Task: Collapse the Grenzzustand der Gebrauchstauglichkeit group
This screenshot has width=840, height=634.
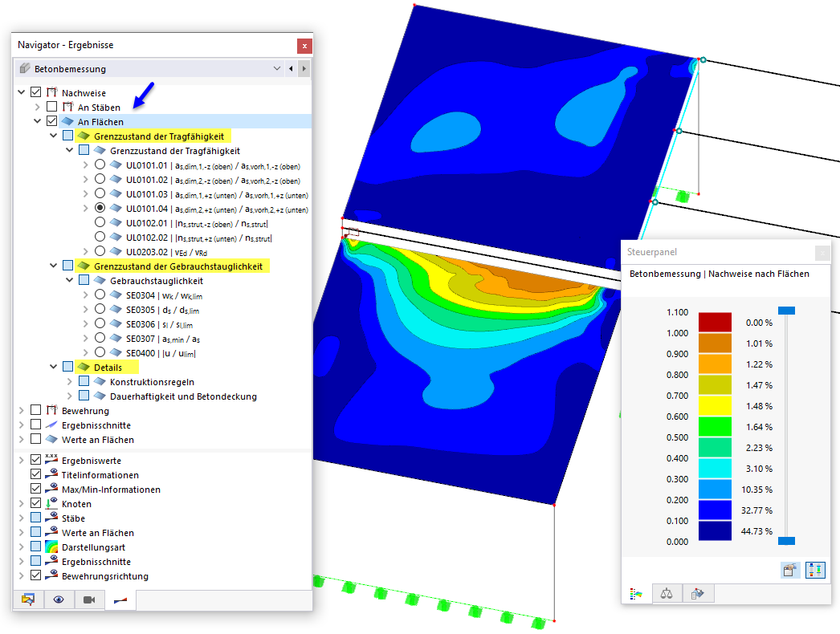Action: (54, 266)
